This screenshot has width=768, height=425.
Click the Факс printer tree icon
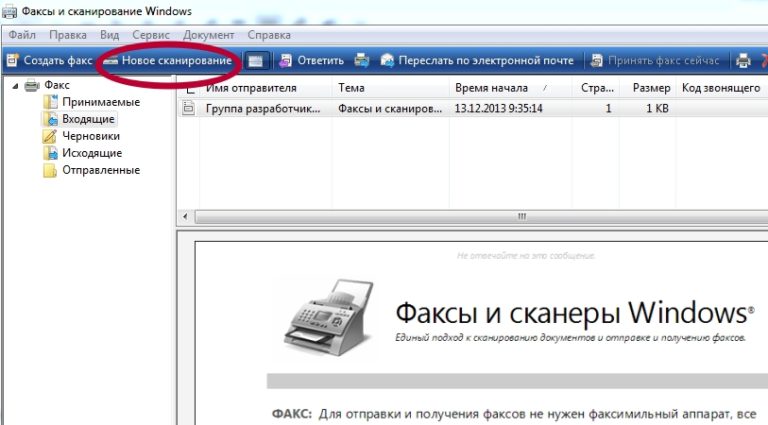point(32,86)
